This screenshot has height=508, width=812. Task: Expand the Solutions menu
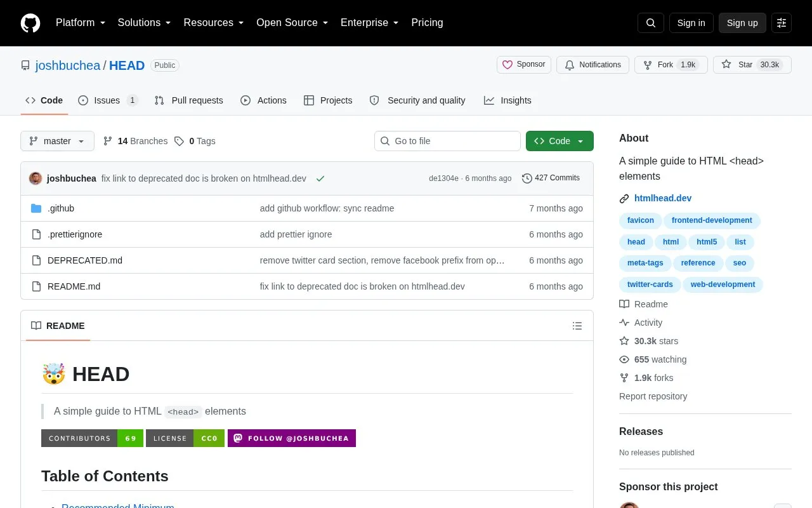pos(145,23)
